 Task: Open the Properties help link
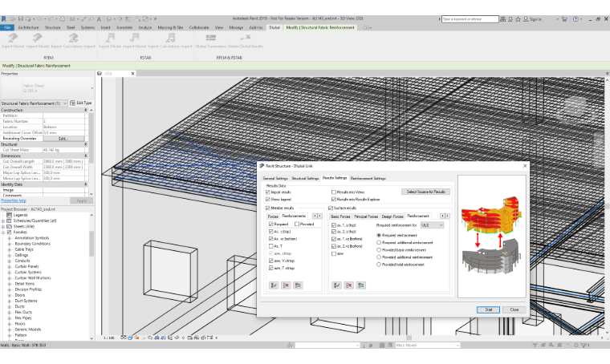[x=14, y=200]
